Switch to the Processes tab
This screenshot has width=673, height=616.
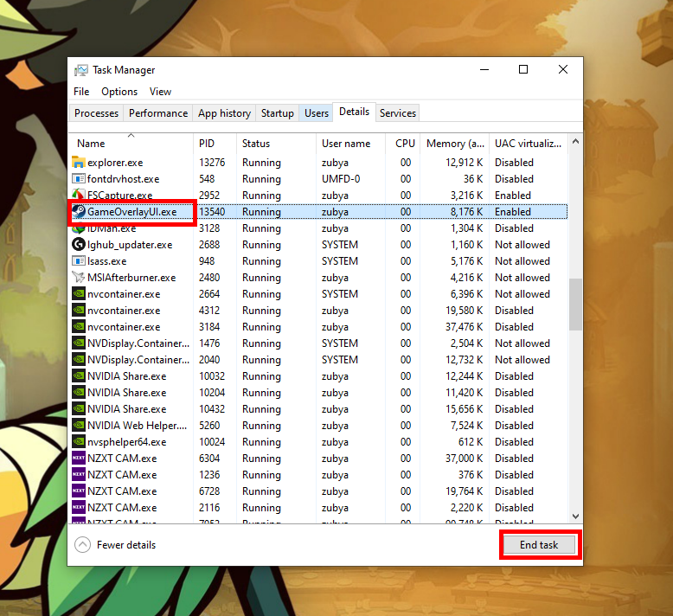(96, 112)
